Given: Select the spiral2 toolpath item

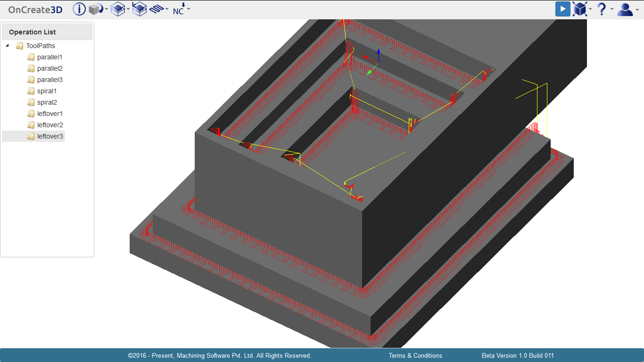Looking at the screenshot, I should [x=47, y=102].
